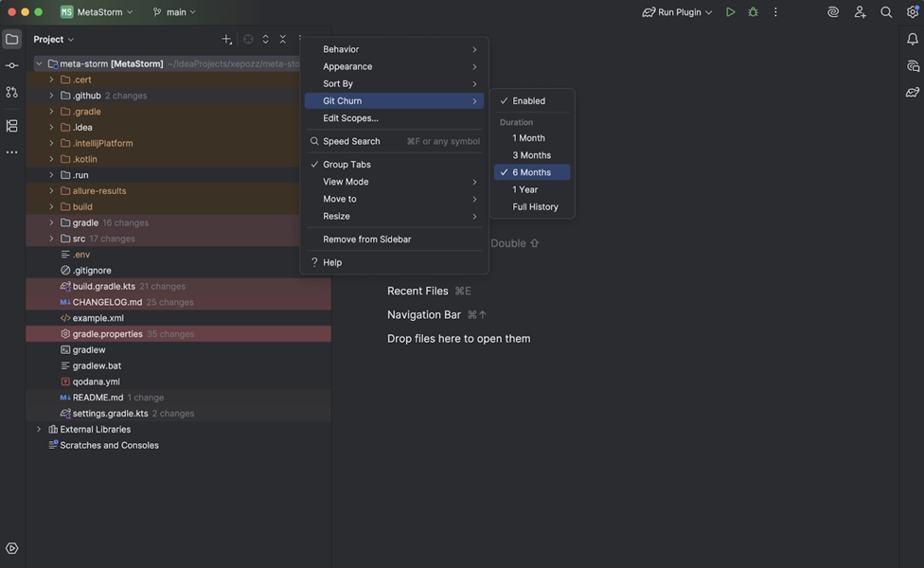Screen dimensions: 924x568
Task: Open the Behavior submenu
Action: point(394,49)
